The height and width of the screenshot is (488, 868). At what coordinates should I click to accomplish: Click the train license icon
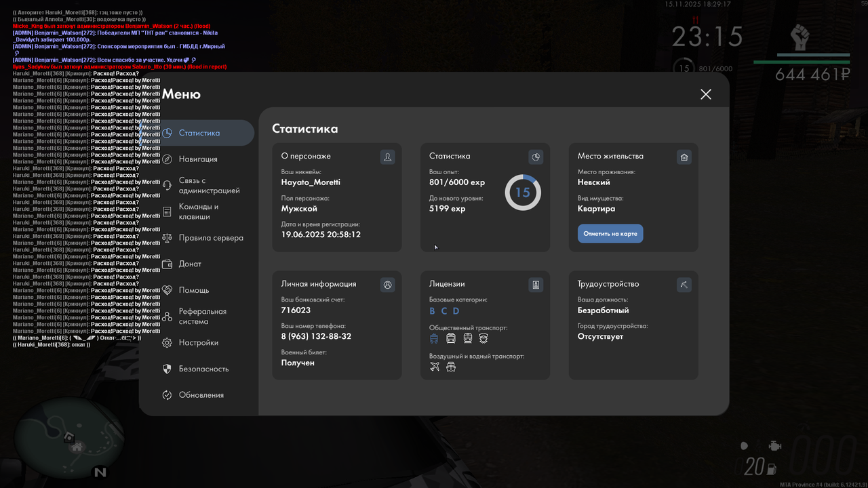(x=467, y=338)
